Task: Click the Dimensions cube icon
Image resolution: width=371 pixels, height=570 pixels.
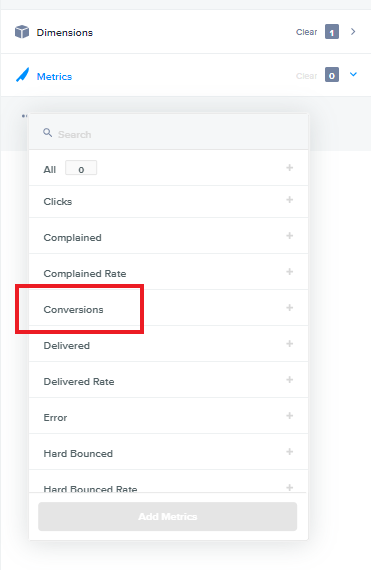Action: (22, 32)
